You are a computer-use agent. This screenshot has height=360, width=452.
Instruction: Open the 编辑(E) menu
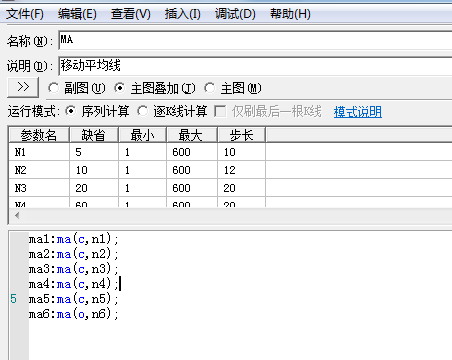[x=77, y=14]
